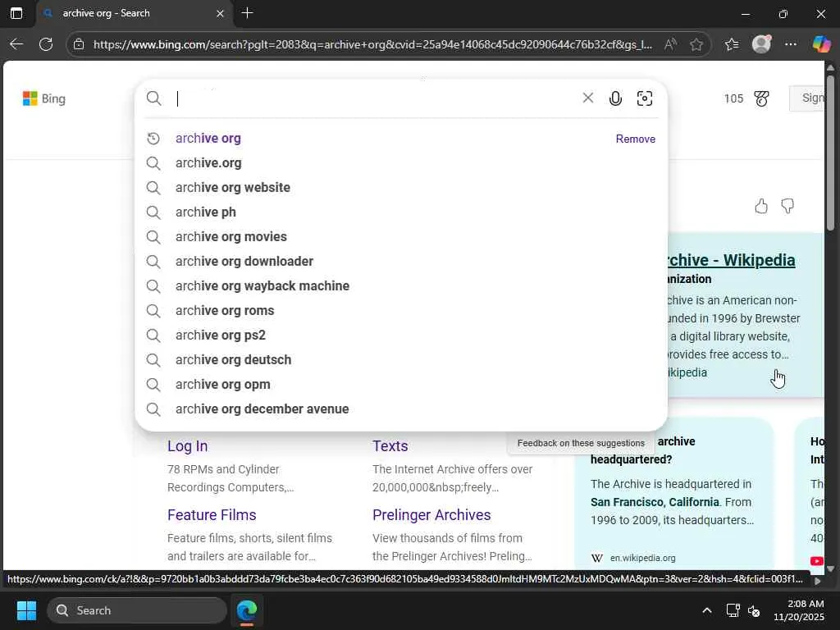840x630 pixels.
Task: View site information lock icon
Action: [x=79, y=44]
